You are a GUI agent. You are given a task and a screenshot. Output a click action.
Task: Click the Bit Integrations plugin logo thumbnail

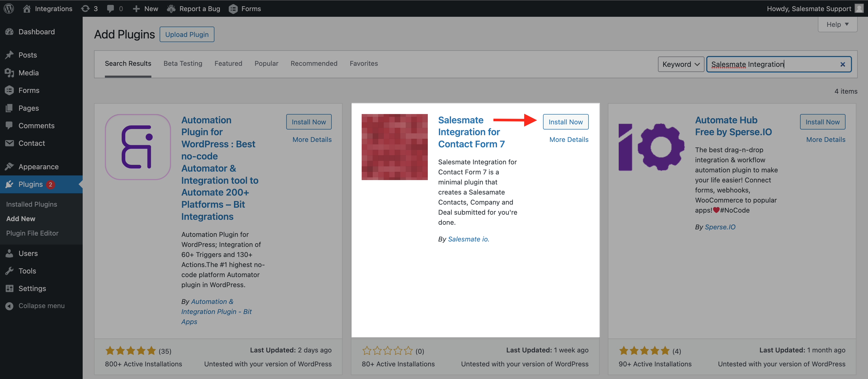138,147
